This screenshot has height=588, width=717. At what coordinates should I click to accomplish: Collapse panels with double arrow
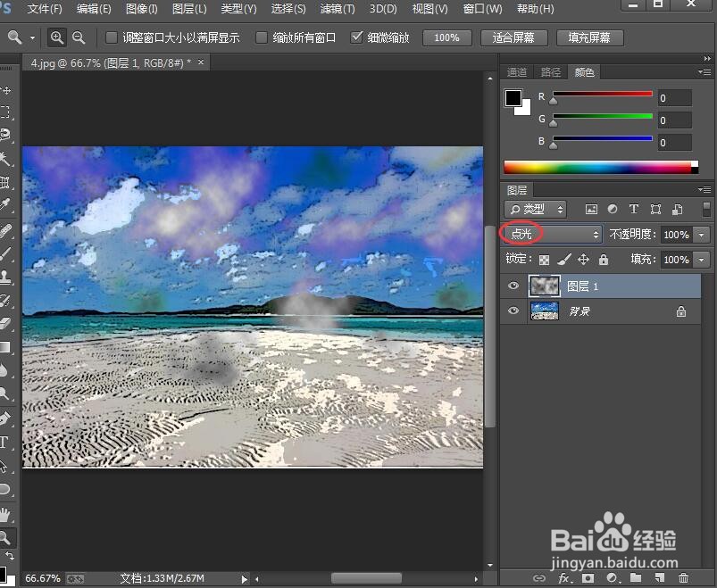tap(707, 59)
